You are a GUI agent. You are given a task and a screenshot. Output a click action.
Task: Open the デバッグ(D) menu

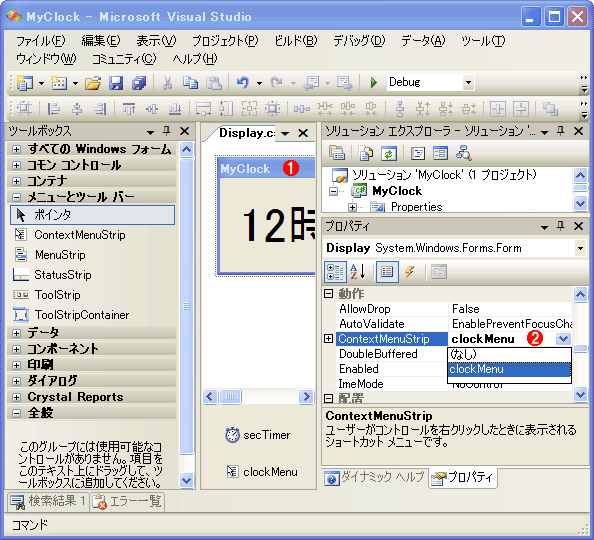pyautogui.click(x=359, y=41)
